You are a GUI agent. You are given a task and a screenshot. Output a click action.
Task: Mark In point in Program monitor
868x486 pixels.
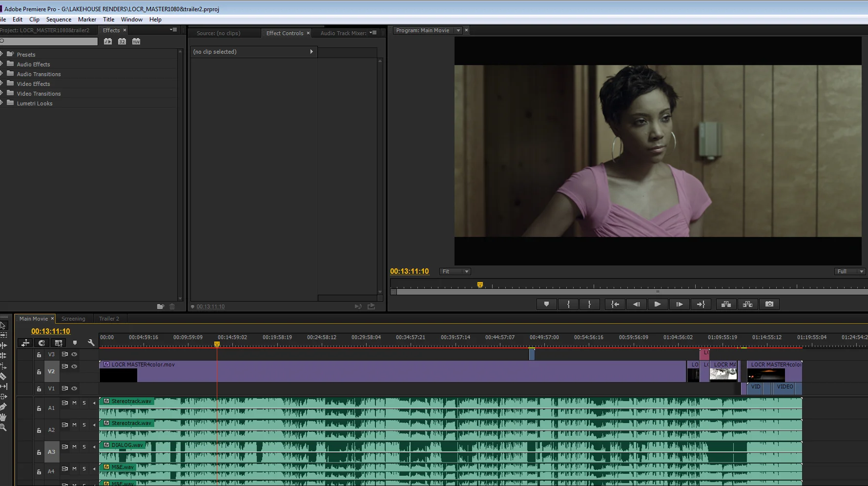click(568, 304)
